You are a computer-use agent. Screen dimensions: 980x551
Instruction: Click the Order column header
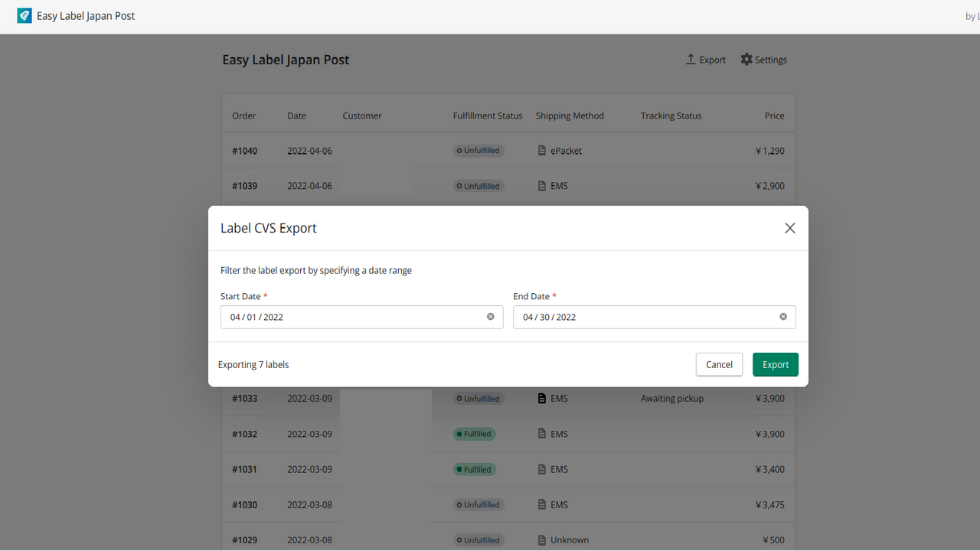[244, 116]
